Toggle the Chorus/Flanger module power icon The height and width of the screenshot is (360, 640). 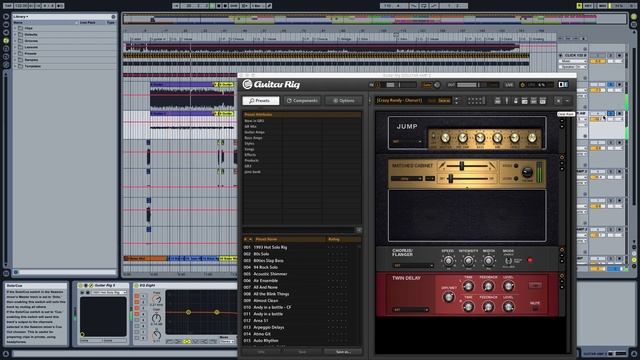click(562, 250)
